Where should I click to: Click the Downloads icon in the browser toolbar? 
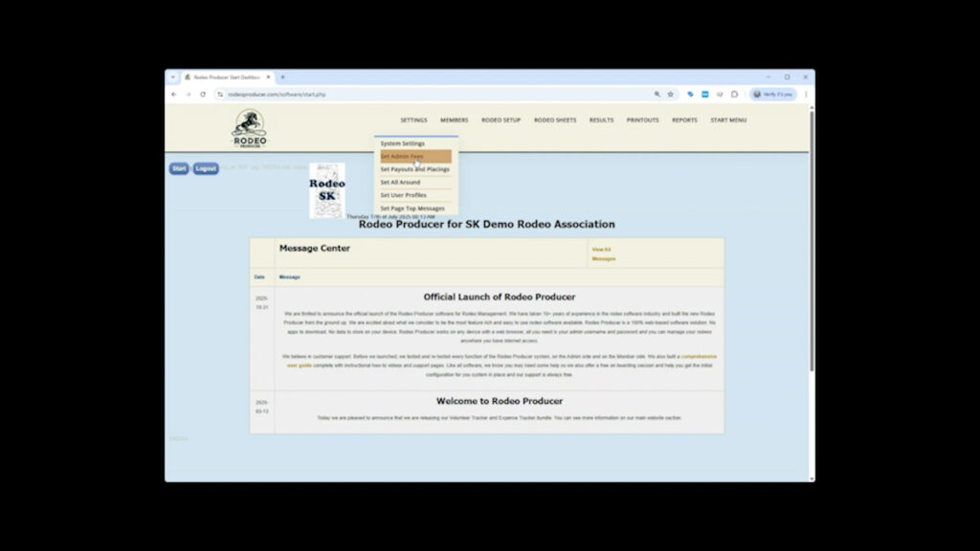(x=721, y=94)
